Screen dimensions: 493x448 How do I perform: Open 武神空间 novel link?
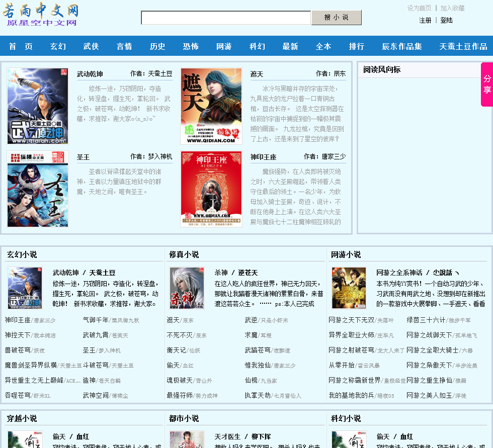(x=96, y=396)
